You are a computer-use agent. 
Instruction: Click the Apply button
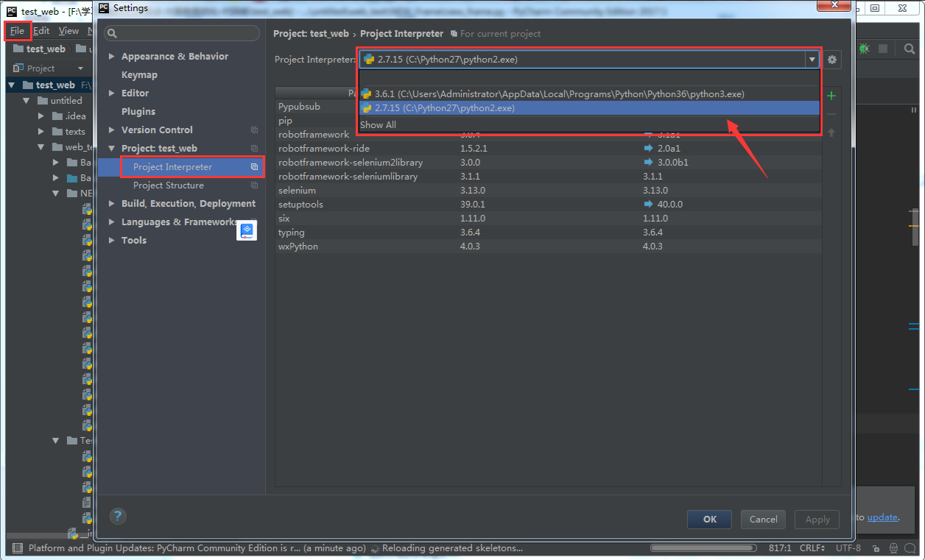click(817, 520)
